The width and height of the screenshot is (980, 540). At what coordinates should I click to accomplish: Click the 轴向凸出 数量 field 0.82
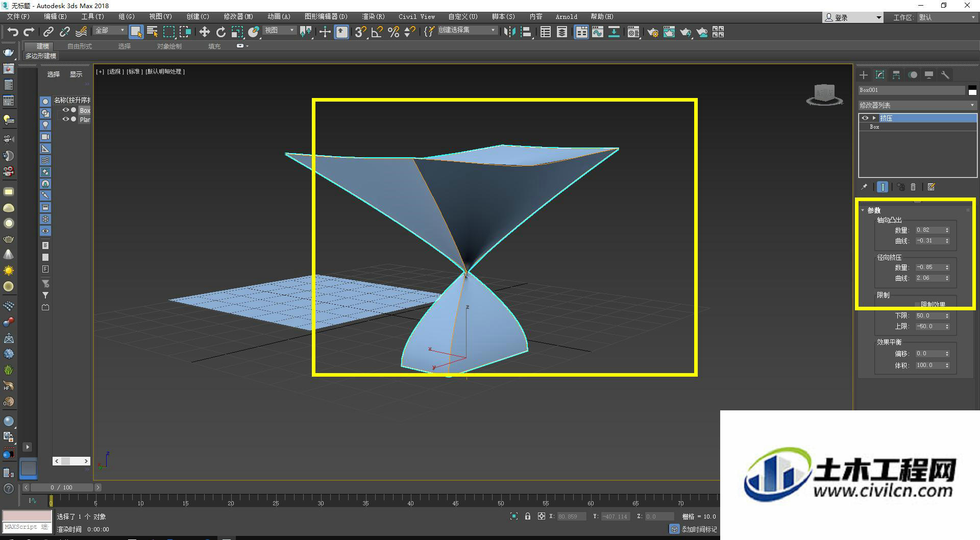(x=929, y=230)
